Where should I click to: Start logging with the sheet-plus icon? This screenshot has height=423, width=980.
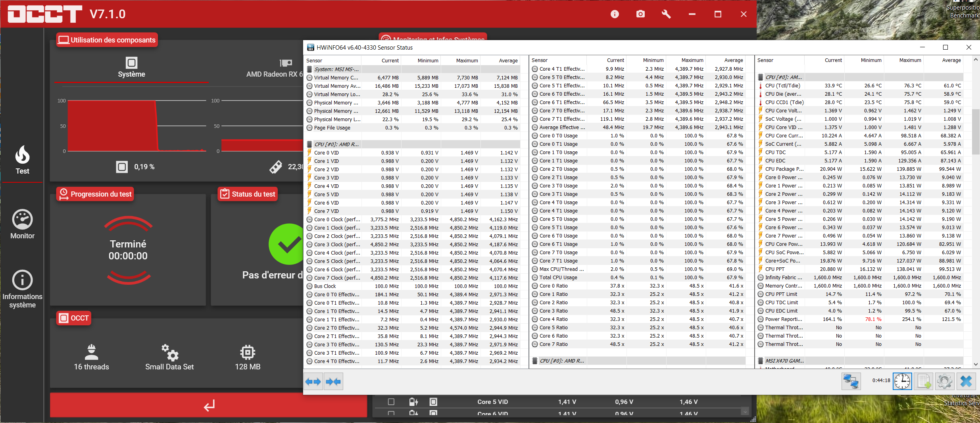pyautogui.click(x=924, y=381)
